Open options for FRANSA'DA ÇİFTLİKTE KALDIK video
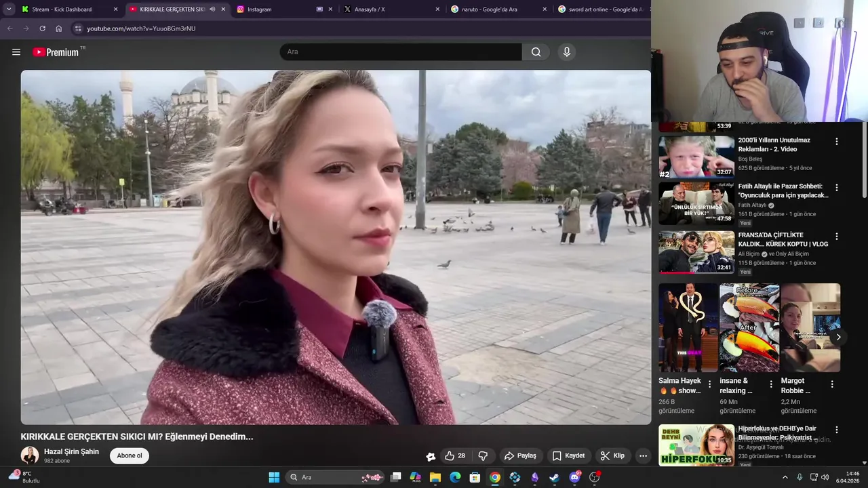Screen dimensions: 868x488 [x=836, y=237]
